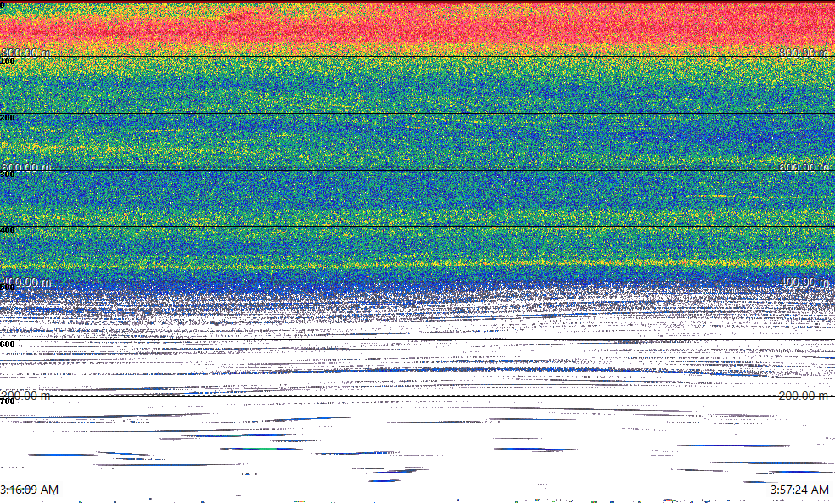Click the bold "200" scale marker
Viewport: 835px width, 504px height.
(x=8, y=118)
